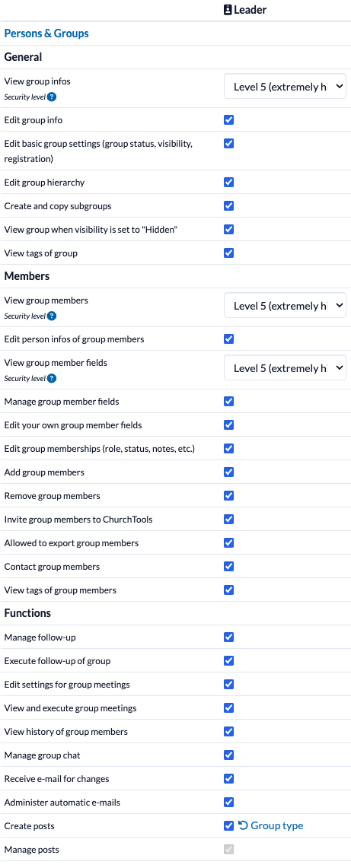Screen dimensions: 351x868
Task: Click the Leader role person icon
Action: [228, 10]
